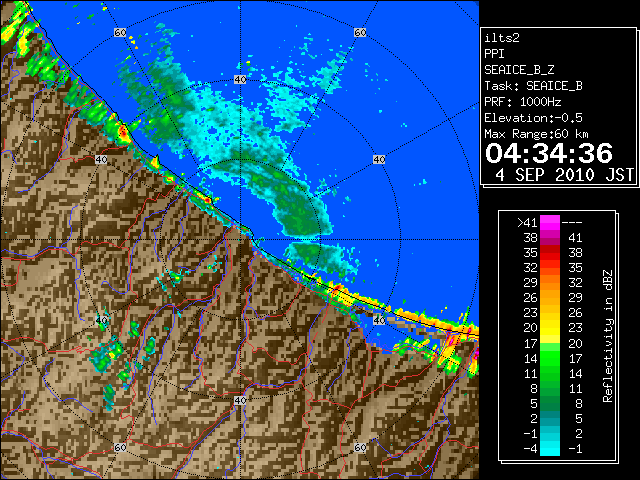The width and height of the screenshot is (640, 480).
Task: Click the cyan -4 to -1 dBZ swatch
Action: pos(550,448)
